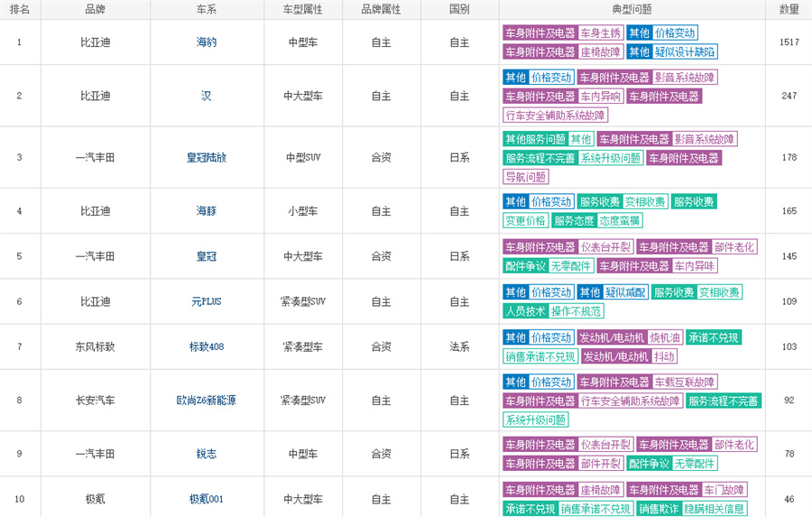Image resolution: width=812 pixels, height=517 pixels.
Task: Click the 其他服务问题 tag
Action: [535, 139]
